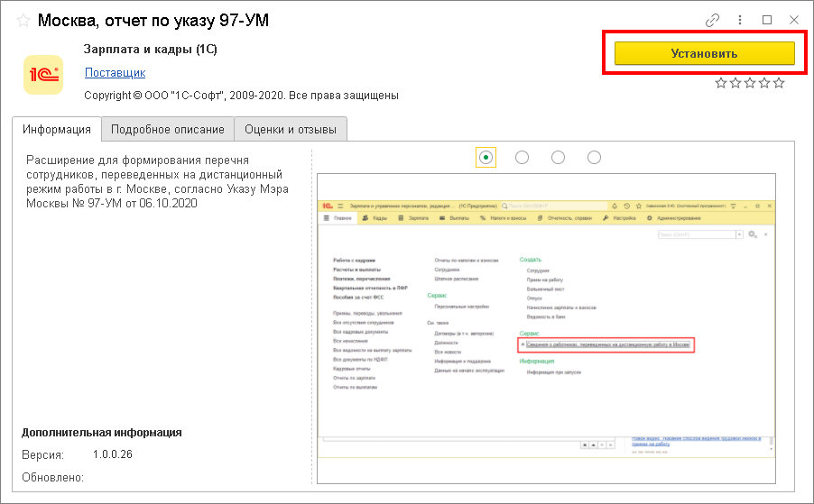Open the Подробное описание tab
The height and width of the screenshot is (504, 814).
pos(168,129)
